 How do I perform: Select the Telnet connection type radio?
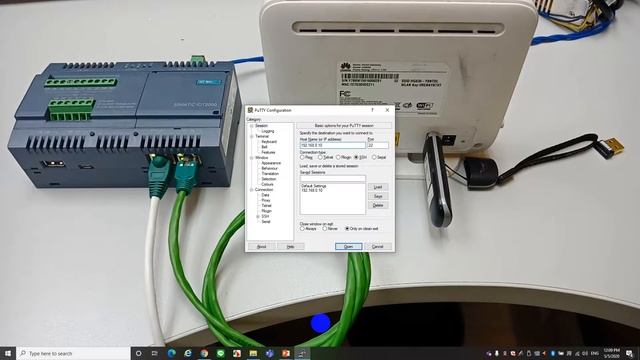(x=325, y=158)
